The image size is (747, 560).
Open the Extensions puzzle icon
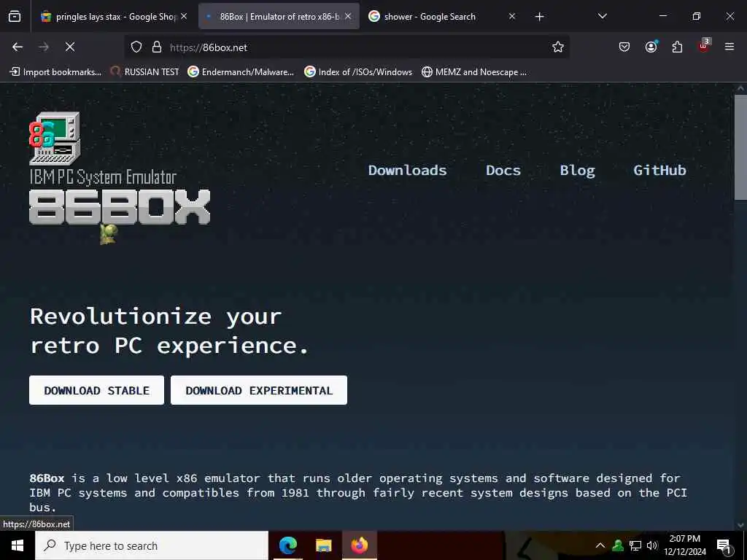click(x=677, y=47)
